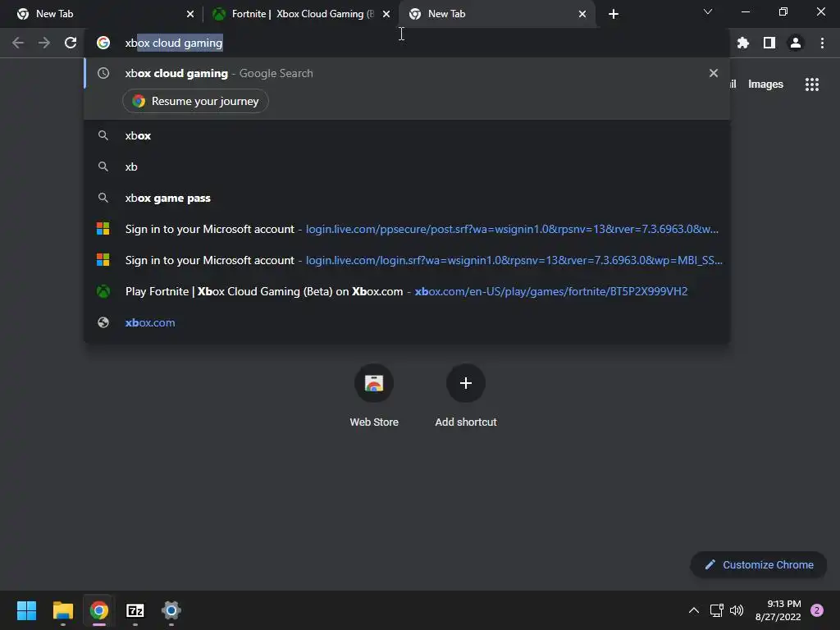Select the active third New Tab
This screenshot has width=840, height=630.
click(495, 14)
